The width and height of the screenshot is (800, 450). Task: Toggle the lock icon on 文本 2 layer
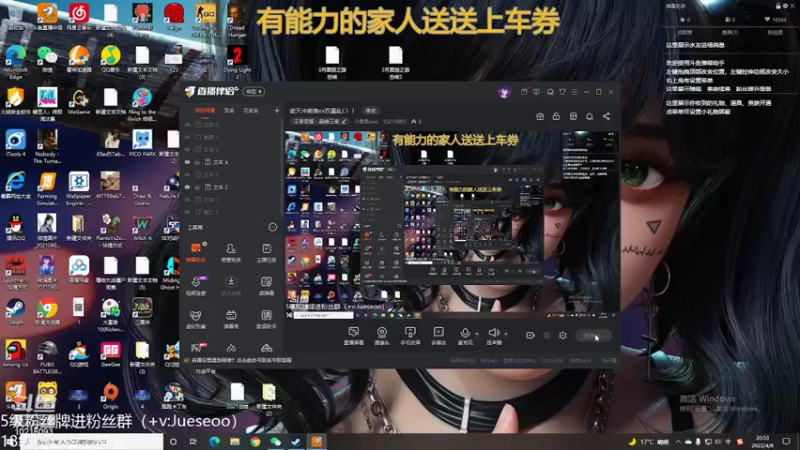(197, 187)
